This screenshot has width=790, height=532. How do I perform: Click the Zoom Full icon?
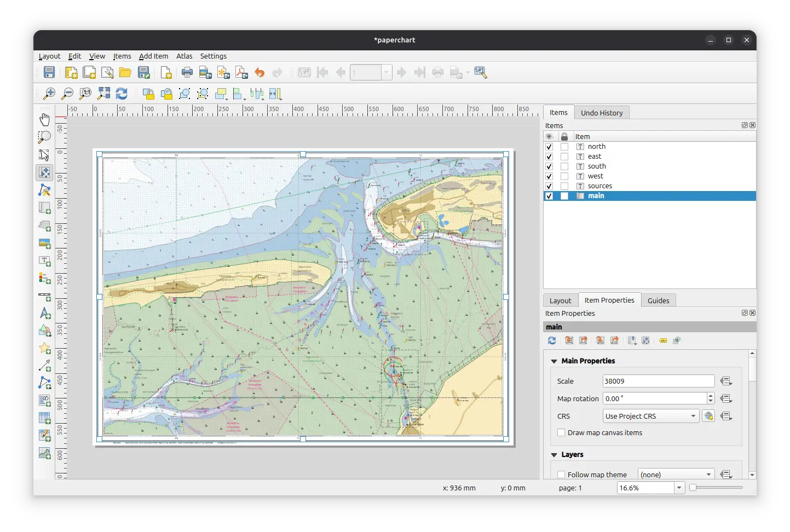tap(103, 94)
